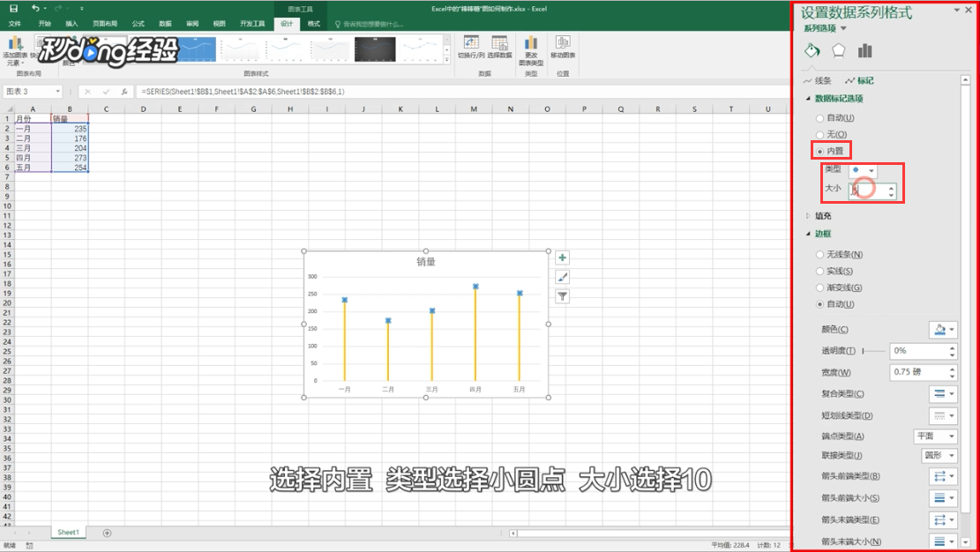This screenshot has width=980, height=552.
Task: Switch to 格式 (Format) chart tools tab
Action: click(314, 24)
